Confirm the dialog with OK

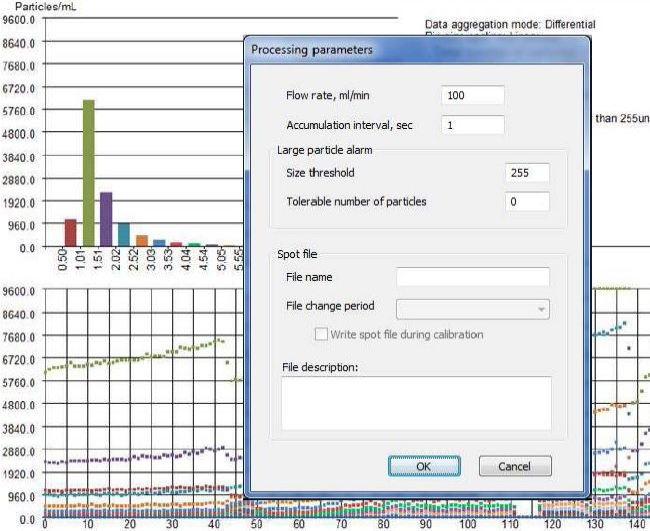tap(424, 466)
